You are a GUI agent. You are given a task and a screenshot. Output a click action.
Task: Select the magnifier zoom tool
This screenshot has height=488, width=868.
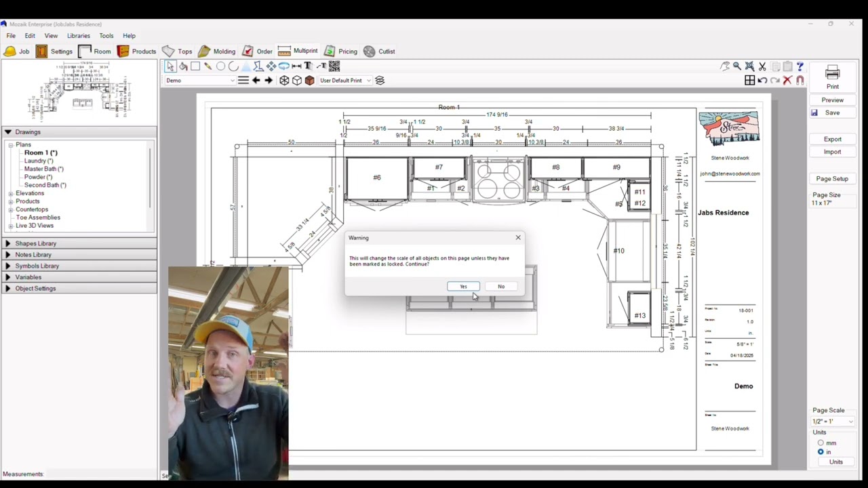(737, 66)
